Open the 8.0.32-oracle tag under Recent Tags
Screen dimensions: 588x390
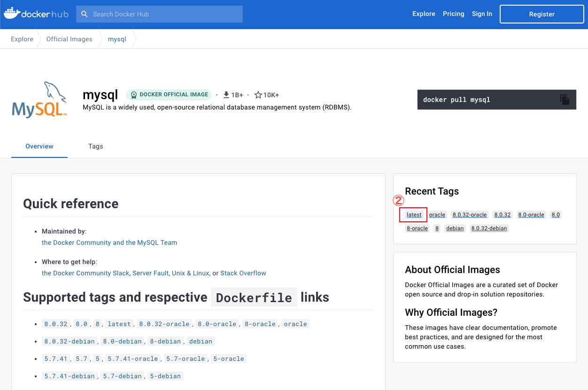(x=470, y=215)
